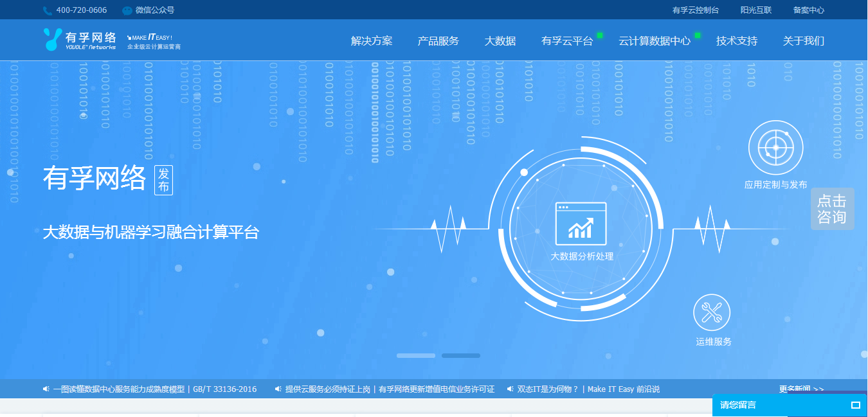Open the 云计算数据中心 menu

(655, 41)
